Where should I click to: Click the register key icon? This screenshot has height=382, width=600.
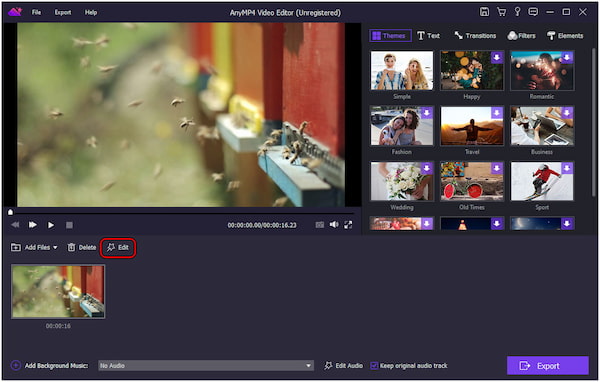pos(517,12)
